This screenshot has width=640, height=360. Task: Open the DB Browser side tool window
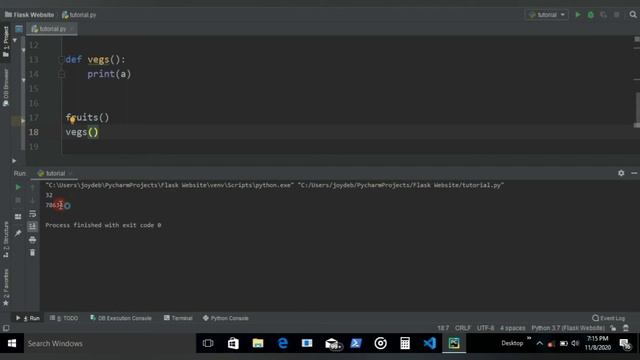6,87
